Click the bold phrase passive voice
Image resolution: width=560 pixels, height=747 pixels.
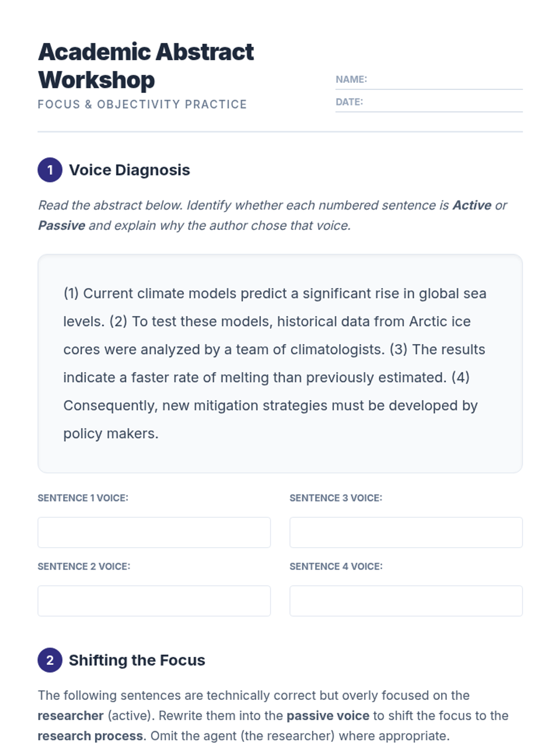tap(328, 716)
